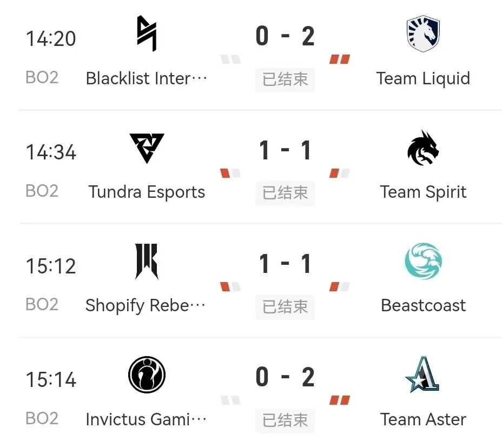
Task: Click the Team Liquid horse logo
Action: (423, 34)
